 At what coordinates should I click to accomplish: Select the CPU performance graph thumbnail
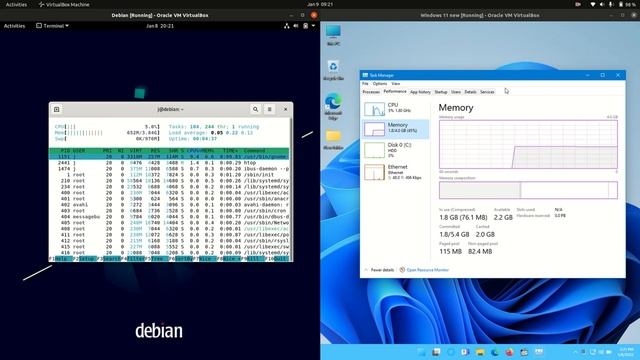click(374, 109)
